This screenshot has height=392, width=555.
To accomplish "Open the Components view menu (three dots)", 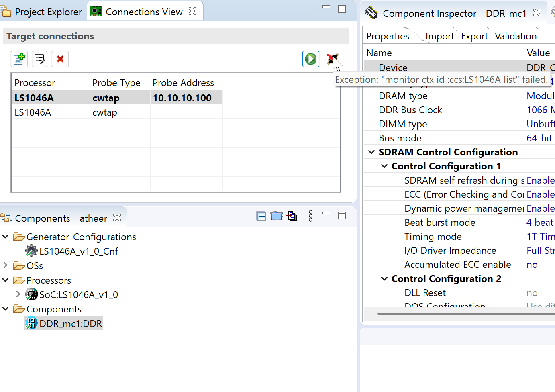I will [x=310, y=216].
